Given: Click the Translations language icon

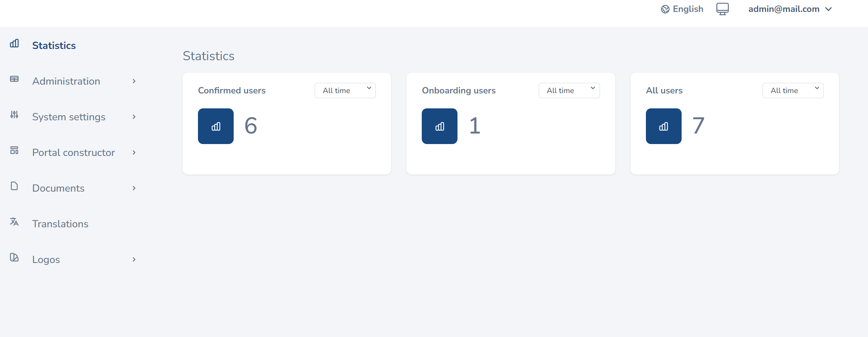Looking at the screenshot, I should [x=14, y=222].
